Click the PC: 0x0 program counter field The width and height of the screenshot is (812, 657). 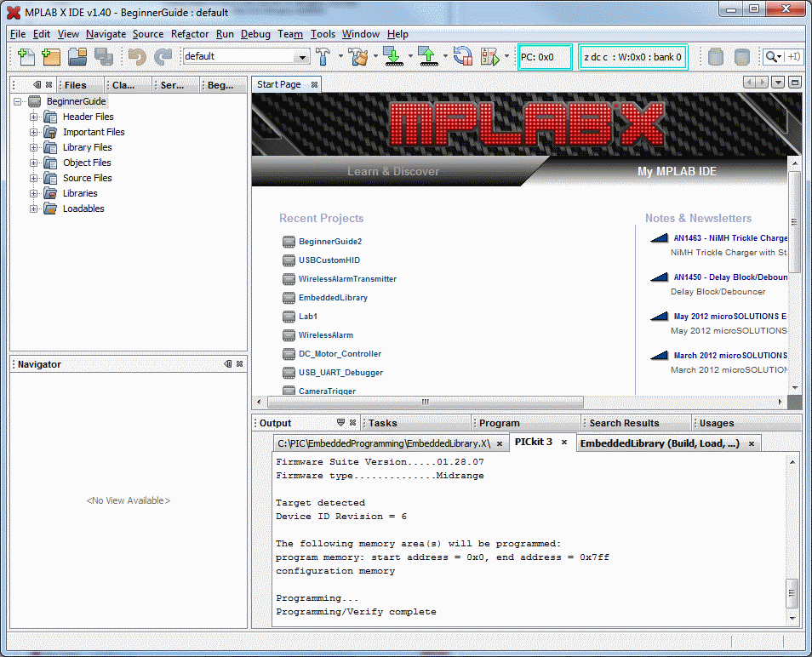[546, 57]
